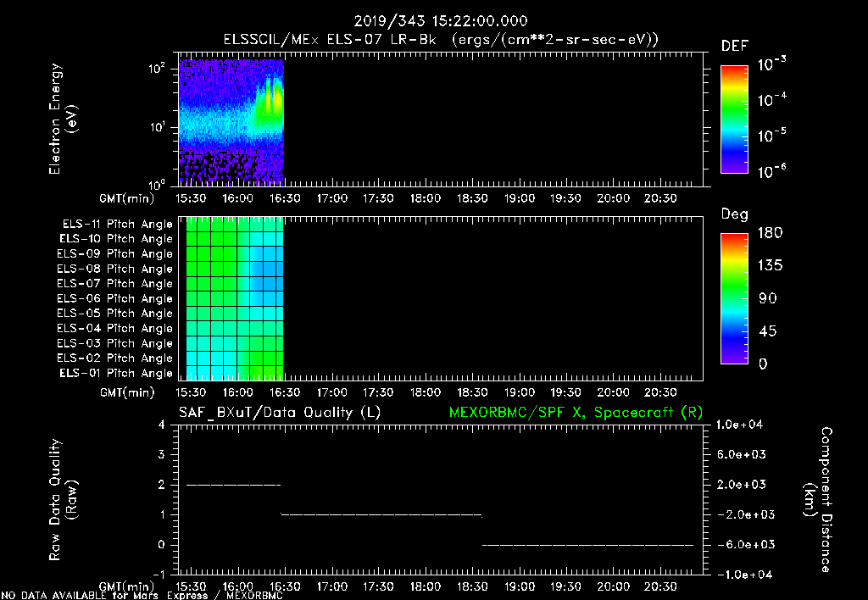
Task: Click the Component Distance (km) axis label
Action: pos(818,500)
